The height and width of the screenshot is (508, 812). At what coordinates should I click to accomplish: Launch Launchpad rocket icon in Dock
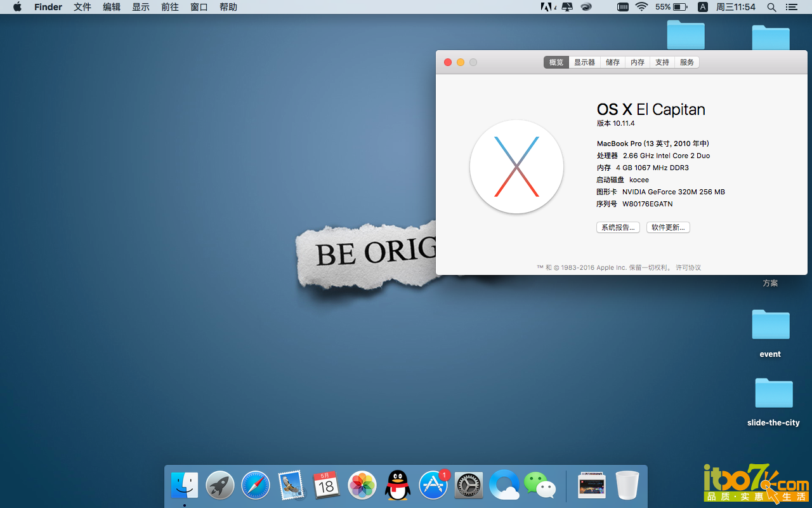click(220, 486)
